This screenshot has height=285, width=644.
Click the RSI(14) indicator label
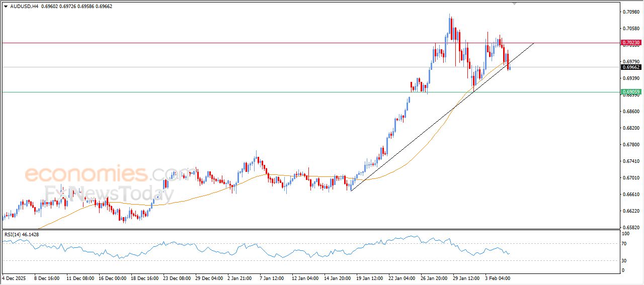click(x=22, y=234)
